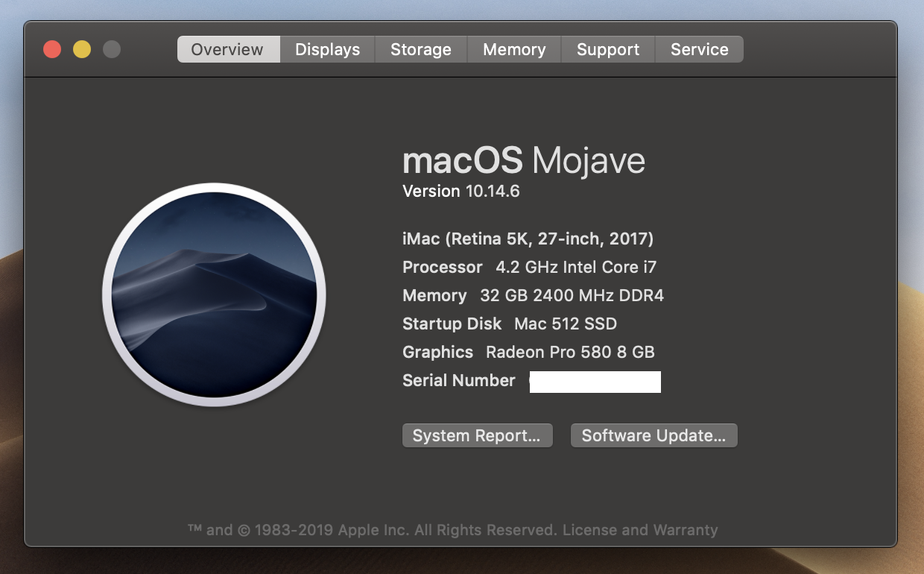Click the Radeon Pro 580 8 GB value
This screenshot has height=574, width=924.
(570, 352)
